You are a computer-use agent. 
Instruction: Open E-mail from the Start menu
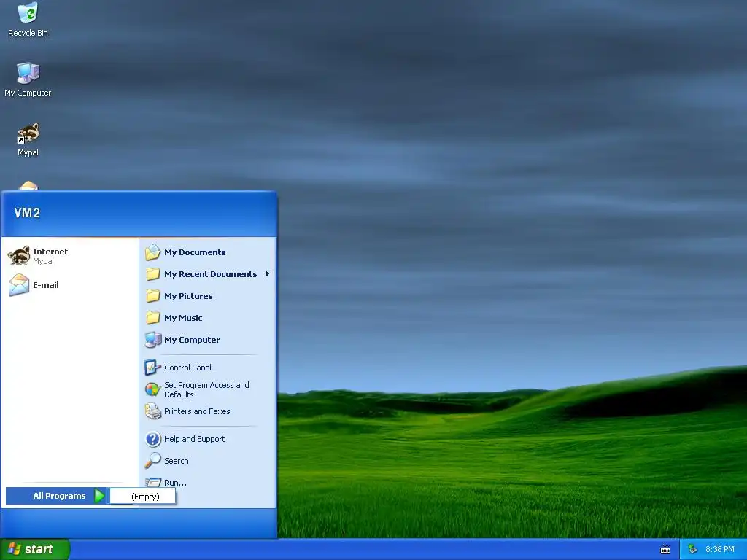tap(69, 285)
